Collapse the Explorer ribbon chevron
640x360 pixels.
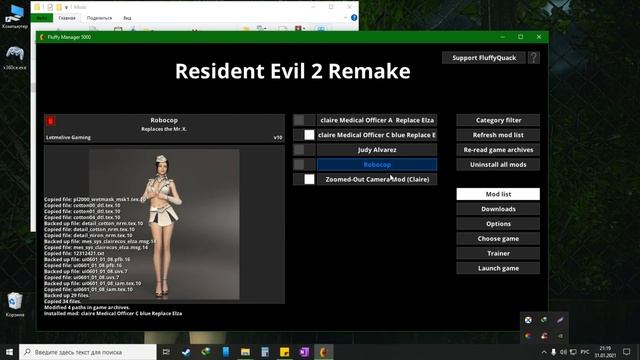pyautogui.click(x=345, y=18)
